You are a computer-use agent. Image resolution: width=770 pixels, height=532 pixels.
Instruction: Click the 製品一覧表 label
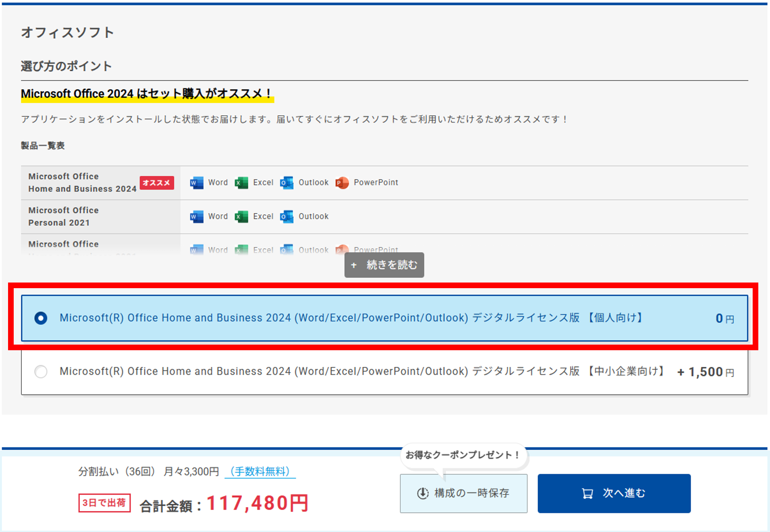[43, 145]
